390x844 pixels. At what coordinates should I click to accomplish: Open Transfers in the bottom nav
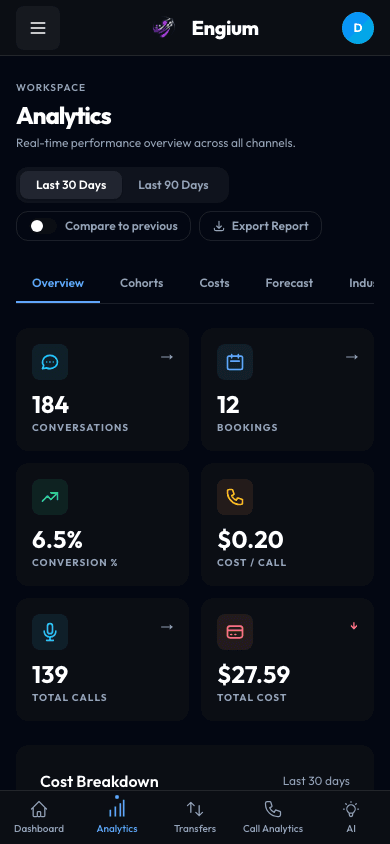point(195,817)
